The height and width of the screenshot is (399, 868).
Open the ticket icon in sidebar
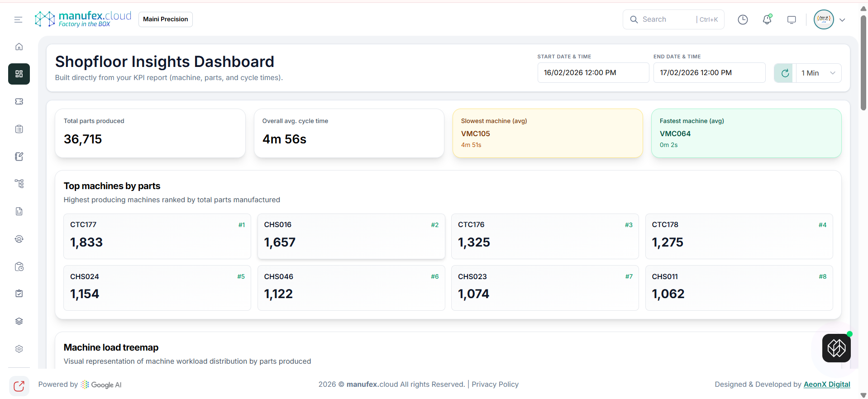[19, 101]
